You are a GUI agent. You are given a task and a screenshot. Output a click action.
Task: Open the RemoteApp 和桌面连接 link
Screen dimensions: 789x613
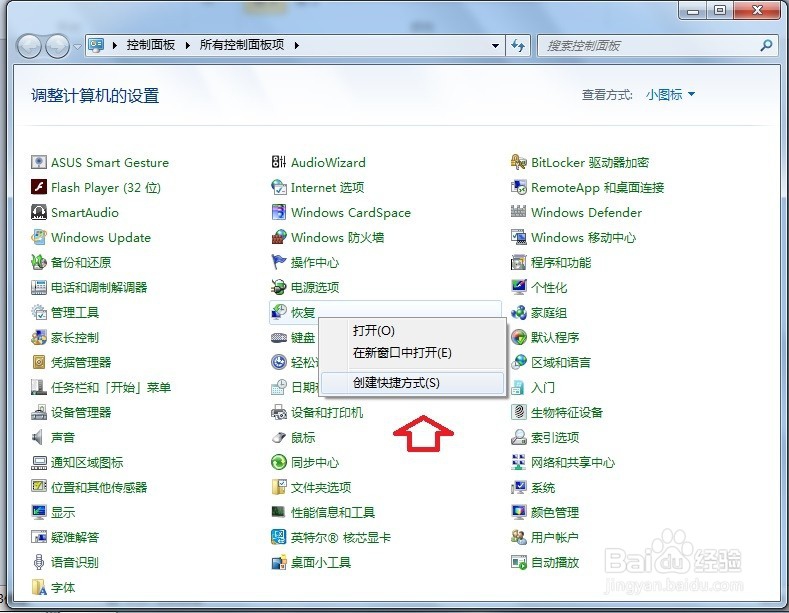tap(598, 188)
